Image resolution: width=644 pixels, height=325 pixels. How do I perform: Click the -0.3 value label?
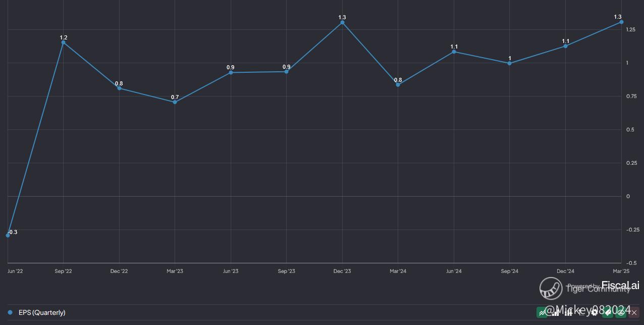[x=13, y=233]
